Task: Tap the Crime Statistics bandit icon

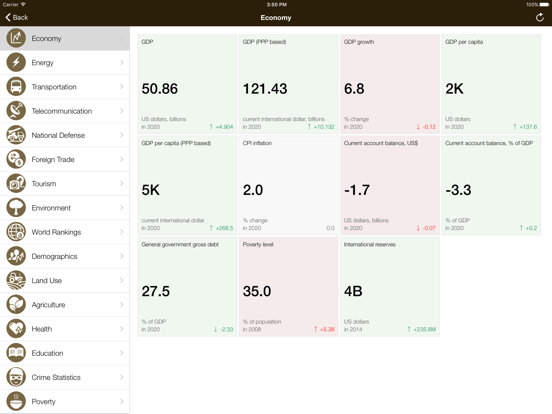Action: point(16,377)
